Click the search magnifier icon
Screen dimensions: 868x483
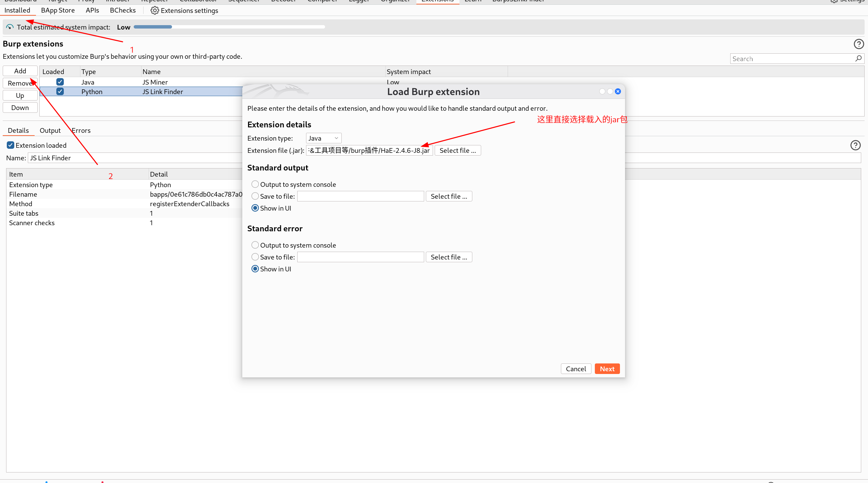coord(858,59)
